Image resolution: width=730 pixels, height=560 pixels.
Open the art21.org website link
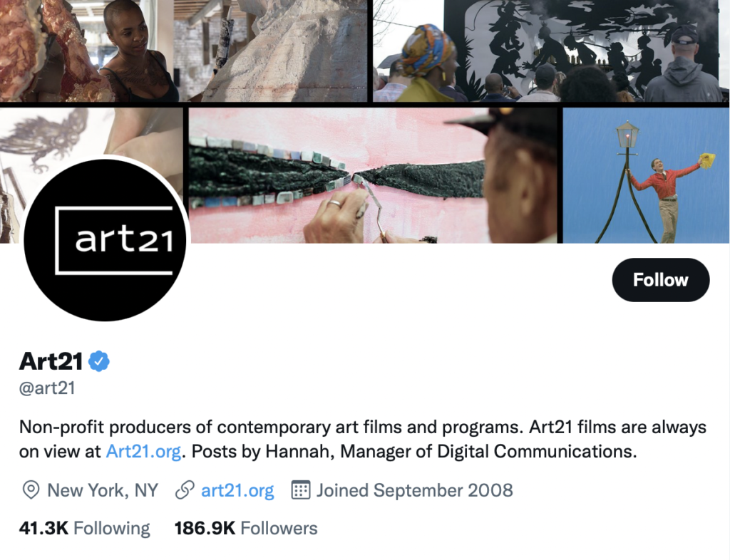coord(237,490)
